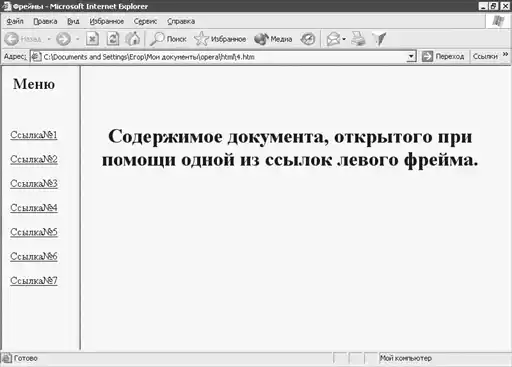Open the Медиа toolbar button
The image size is (512, 367).
pyautogui.click(x=273, y=39)
